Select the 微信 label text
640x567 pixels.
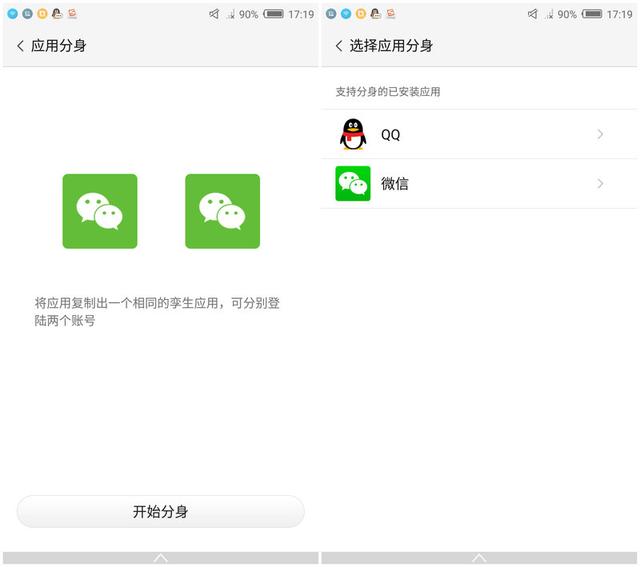pos(395,184)
